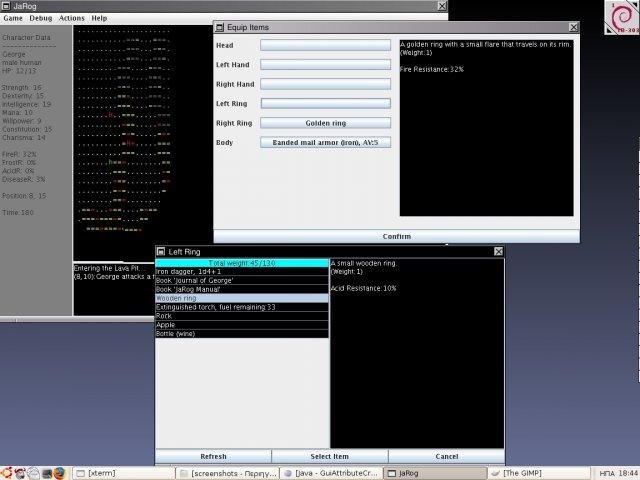Click Refresh in the Left Ring dialog
Viewport: 640px width, 480px height.
tap(213, 456)
